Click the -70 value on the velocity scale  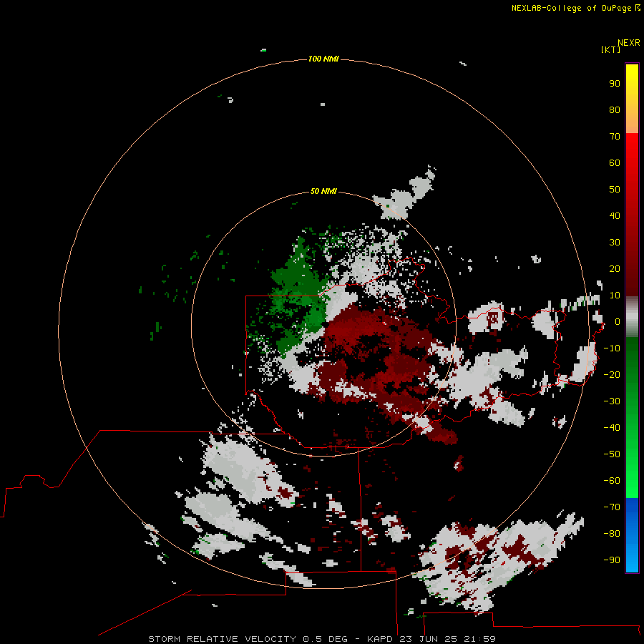click(612, 507)
